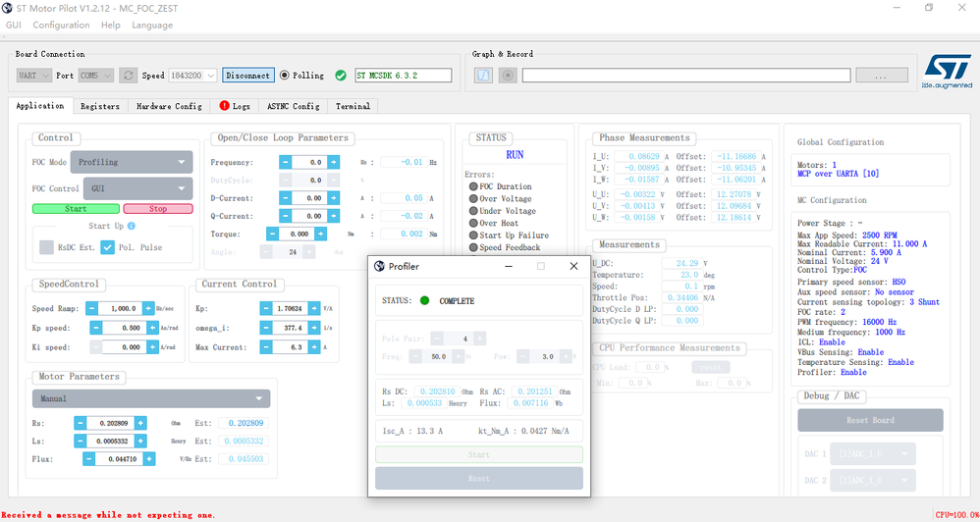Click the U_DC measurement 24.29
Image resolution: width=980 pixels, height=522 pixels.
click(x=681, y=263)
